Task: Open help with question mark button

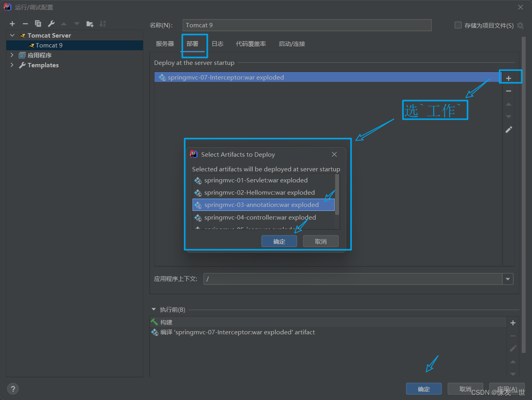Action: pyautogui.click(x=13, y=389)
